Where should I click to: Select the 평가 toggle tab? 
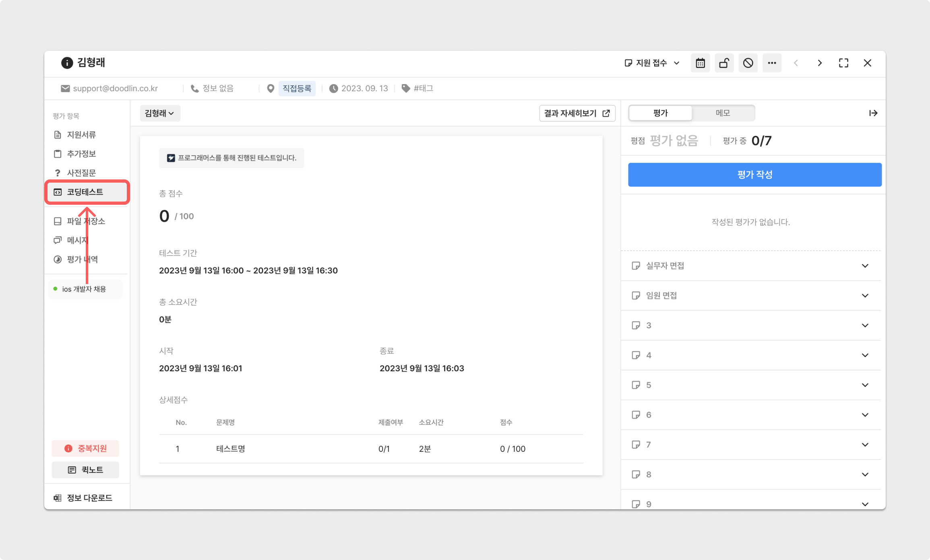coord(660,113)
